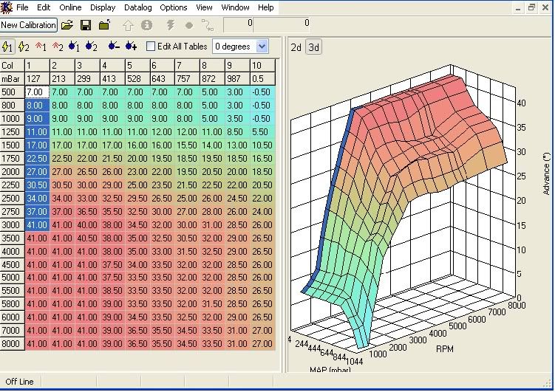The width and height of the screenshot is (555, 392).
Task: Open the Edit menu
Action: pyautogui.click(x=44, y=7)
